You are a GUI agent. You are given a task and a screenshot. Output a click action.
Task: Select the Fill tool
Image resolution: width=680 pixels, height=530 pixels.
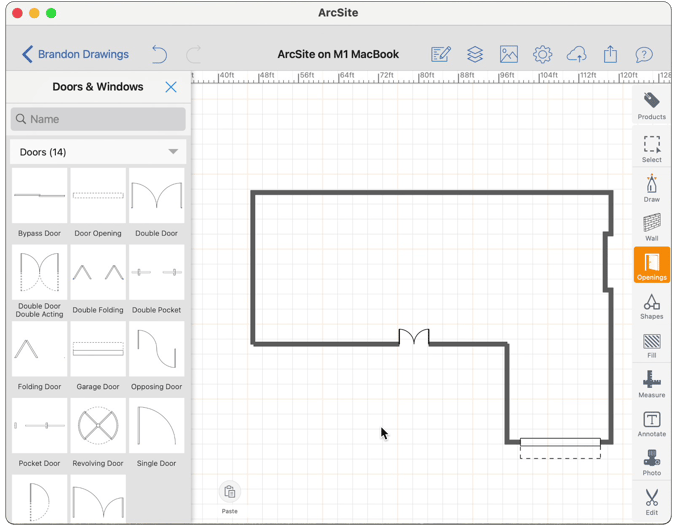[651, 345]
